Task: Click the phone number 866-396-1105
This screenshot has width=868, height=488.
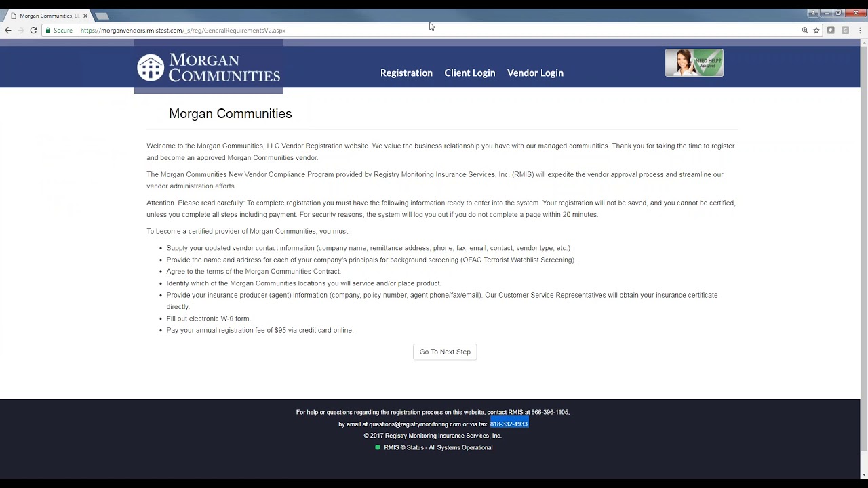Action: 550,412
